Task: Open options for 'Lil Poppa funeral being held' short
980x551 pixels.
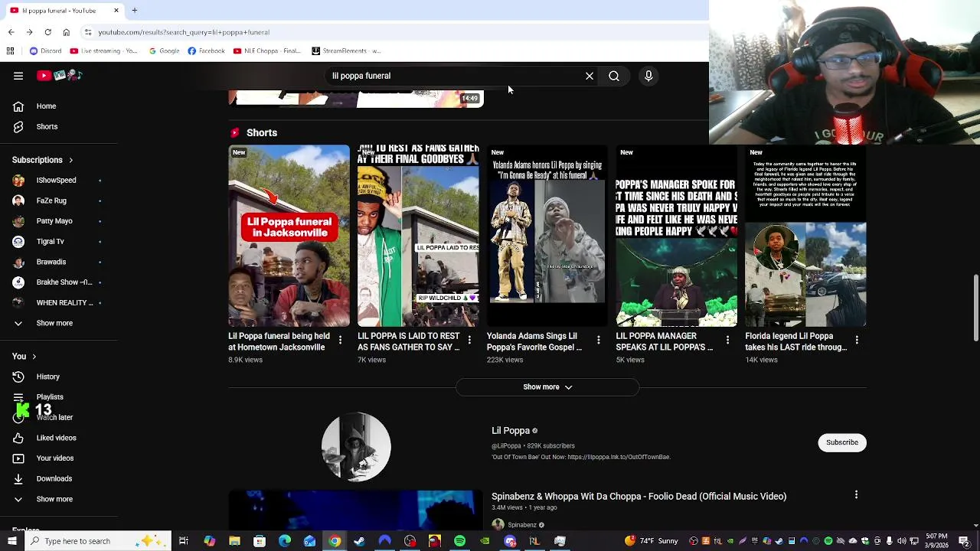Action: (340, 340)
